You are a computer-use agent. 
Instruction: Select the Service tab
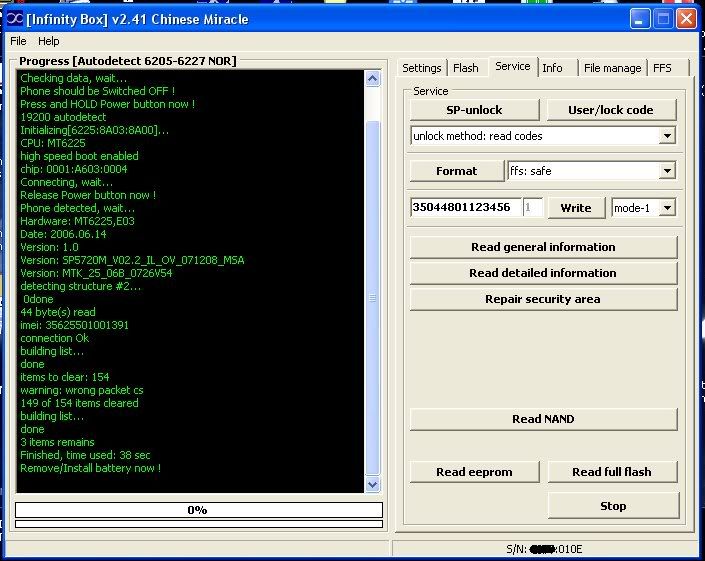[x=513, y=66]
